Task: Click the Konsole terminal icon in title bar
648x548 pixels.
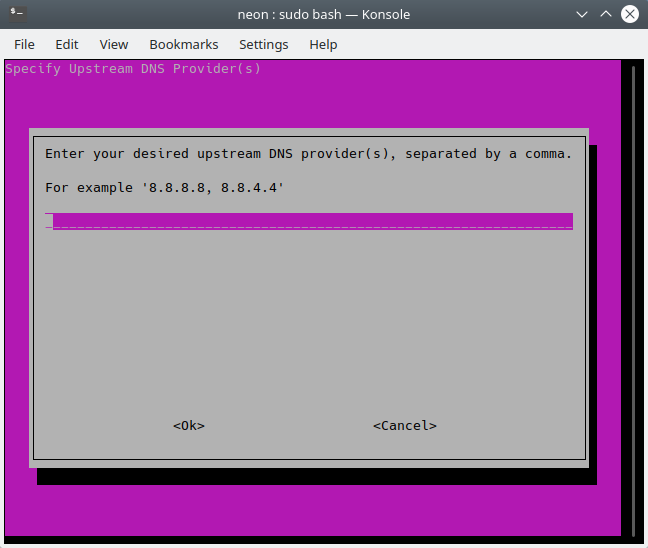Action: point(17,14)
